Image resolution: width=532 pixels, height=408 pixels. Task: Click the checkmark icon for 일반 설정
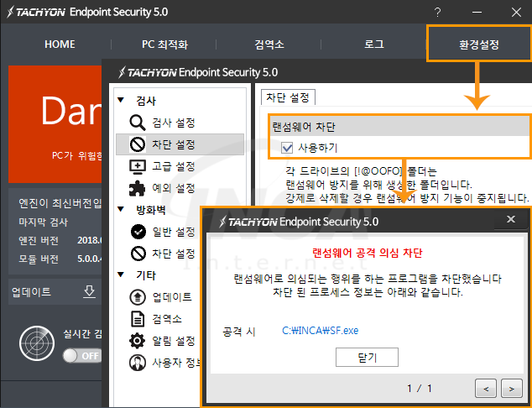coord(138,232)
